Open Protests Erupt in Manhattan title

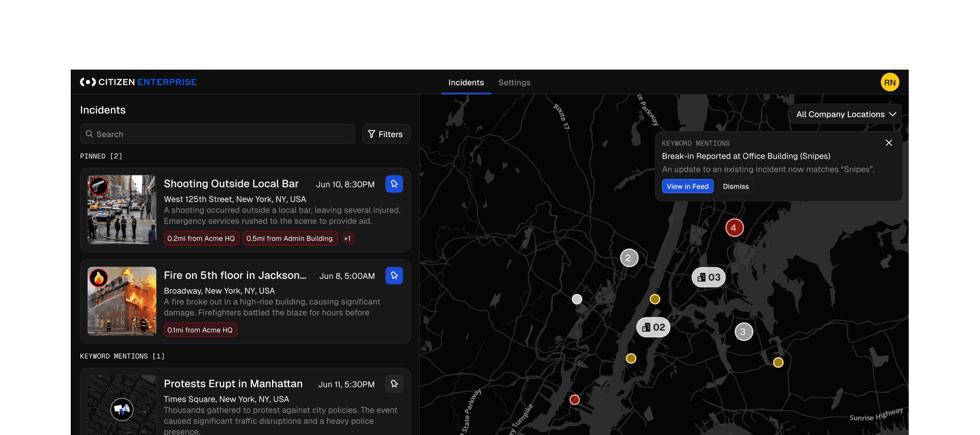pos(233,384)
